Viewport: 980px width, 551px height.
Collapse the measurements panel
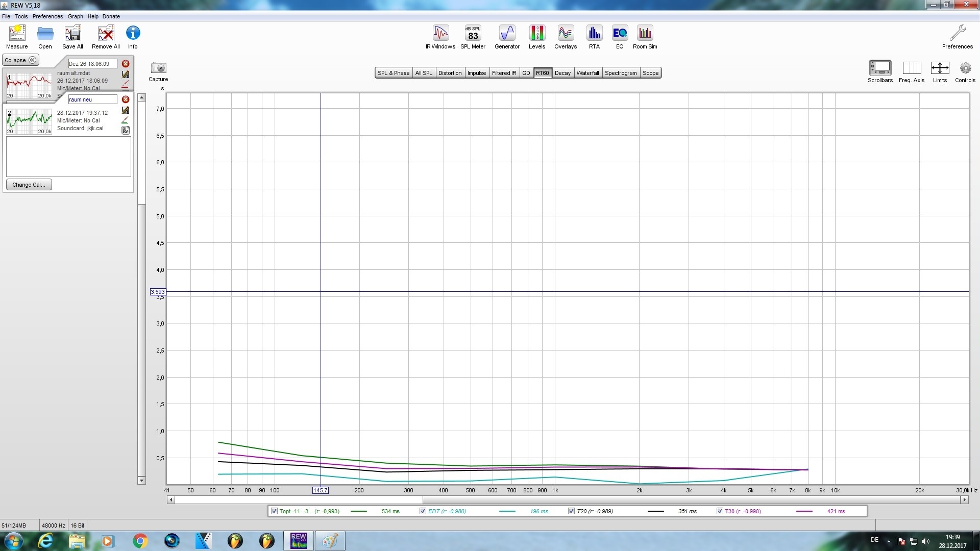click(x=20, y=60)
